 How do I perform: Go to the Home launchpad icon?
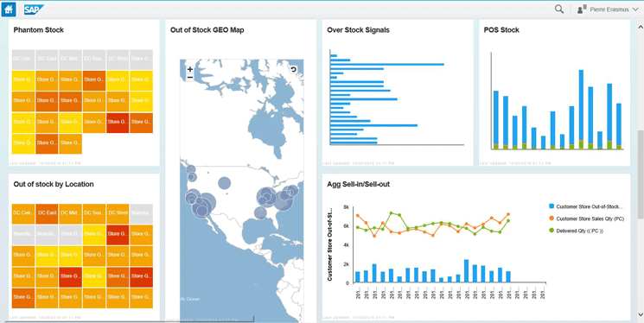click(x=9, y=9)
